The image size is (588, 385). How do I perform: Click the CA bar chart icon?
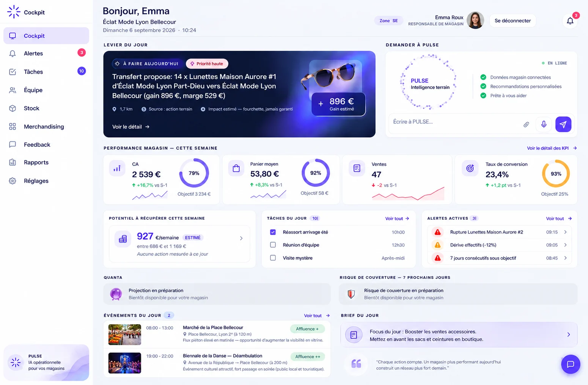(117, 168)
